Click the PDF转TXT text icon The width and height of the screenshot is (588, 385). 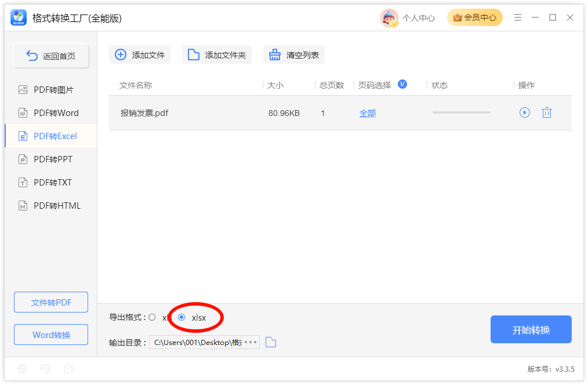[23, 183]
